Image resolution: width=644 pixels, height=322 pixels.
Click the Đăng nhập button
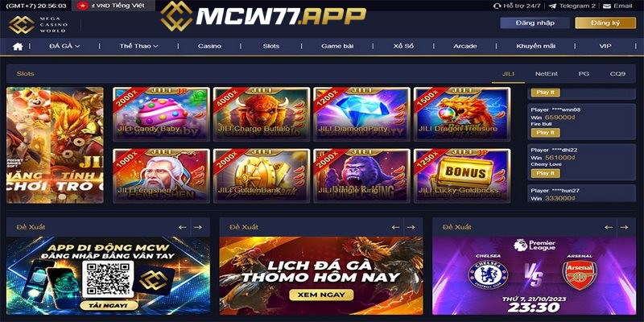(535, 23)
